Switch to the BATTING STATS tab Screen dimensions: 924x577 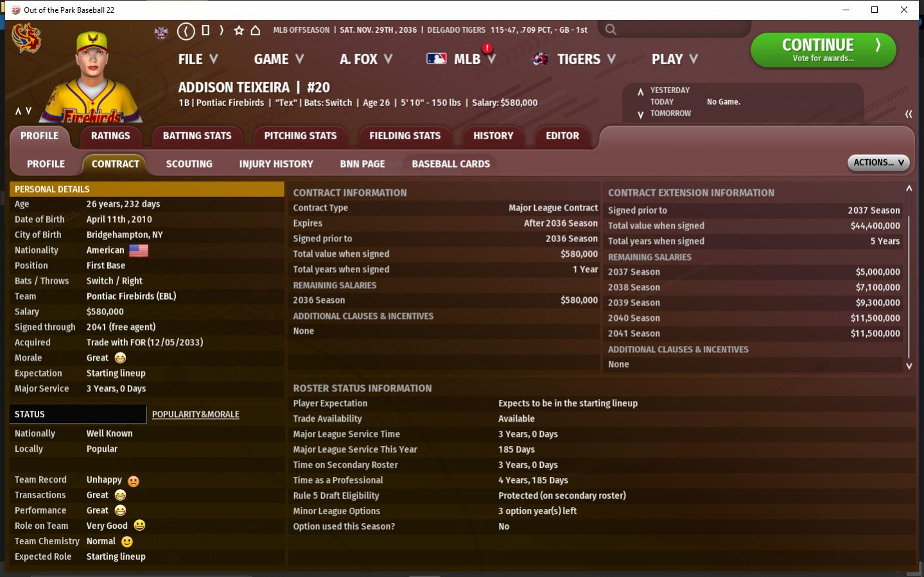(197, 136)
